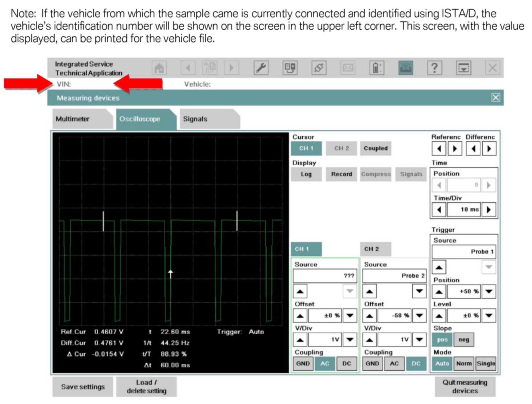Open the wrench tools icon

coord(261,68)
